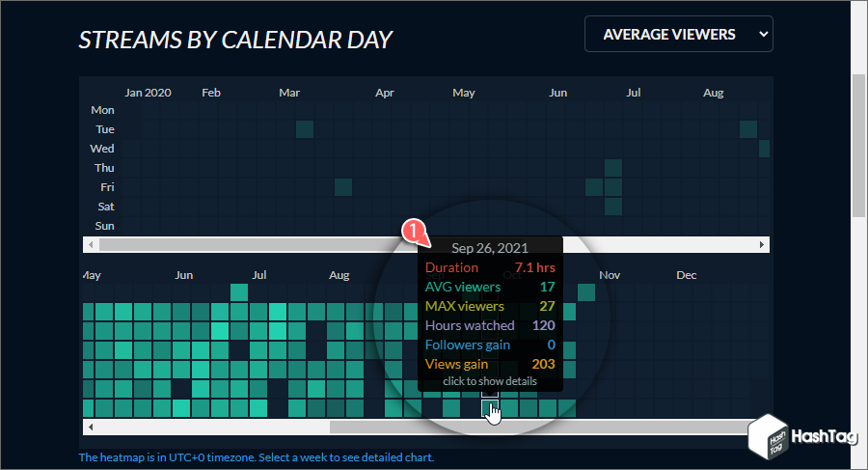The image size is (868, 470).
Task: Click 'Followers gain 0' in tooltip
Action: 490,345
